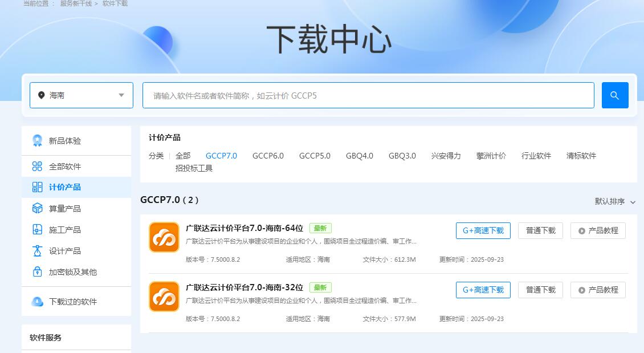The height and width of the screenshot is (353, 644).
Task: Click the location pin icon beside 海南
Action: click(x=41, y=95)
